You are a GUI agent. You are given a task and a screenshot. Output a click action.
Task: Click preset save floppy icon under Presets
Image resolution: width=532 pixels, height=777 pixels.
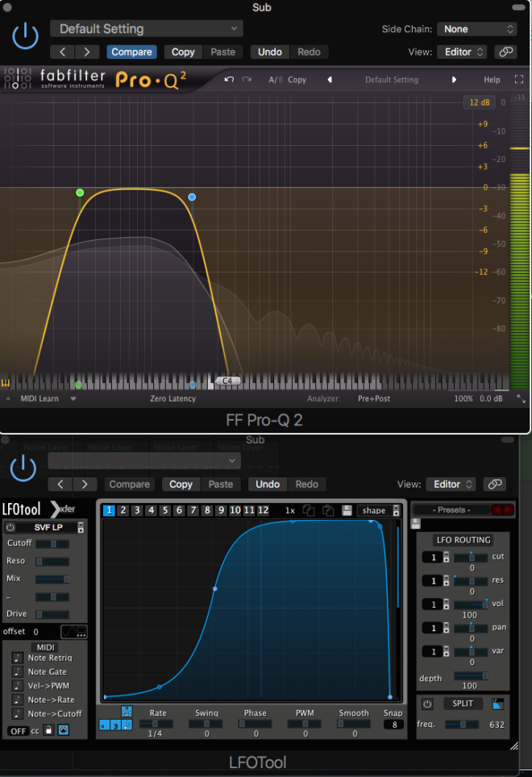416,523
